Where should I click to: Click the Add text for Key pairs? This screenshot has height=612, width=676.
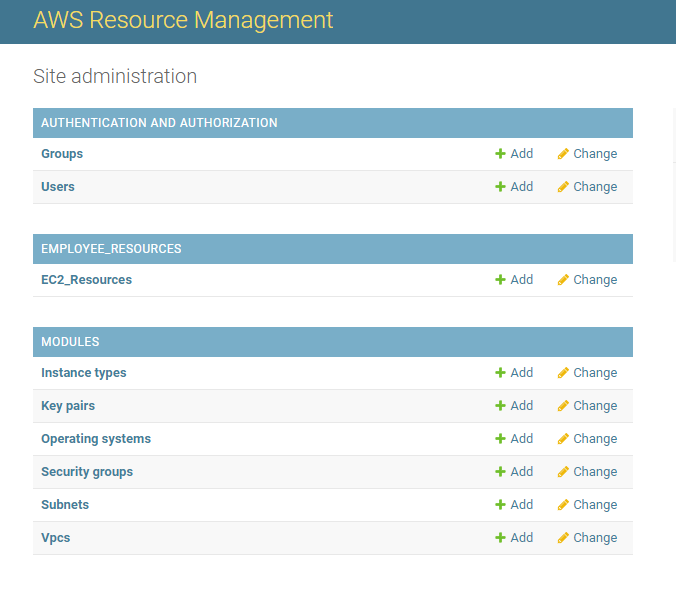(x=522, y=406)
